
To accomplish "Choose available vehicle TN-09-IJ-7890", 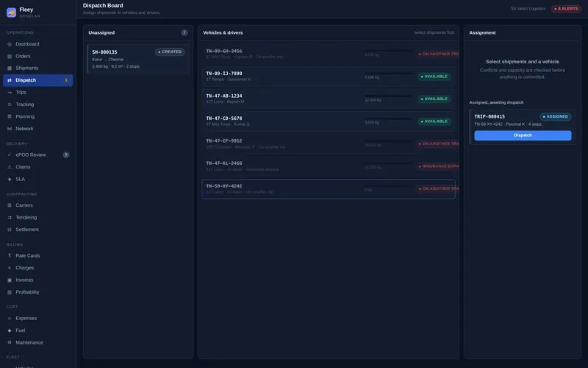I will [x=329, y=77].
